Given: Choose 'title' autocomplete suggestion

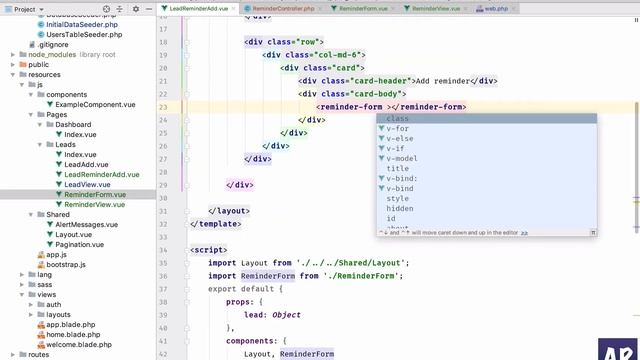Looking at the screenshot, I should (487, 169).
